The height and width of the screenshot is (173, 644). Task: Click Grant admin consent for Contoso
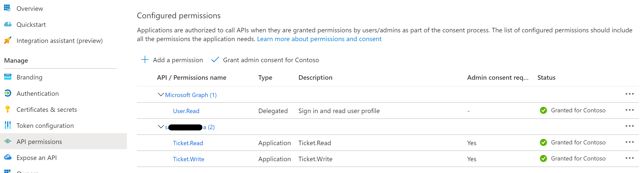tap(265, 60)
